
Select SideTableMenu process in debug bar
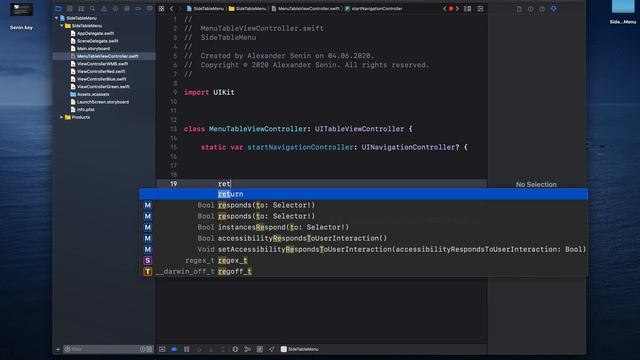pos(300,349)
